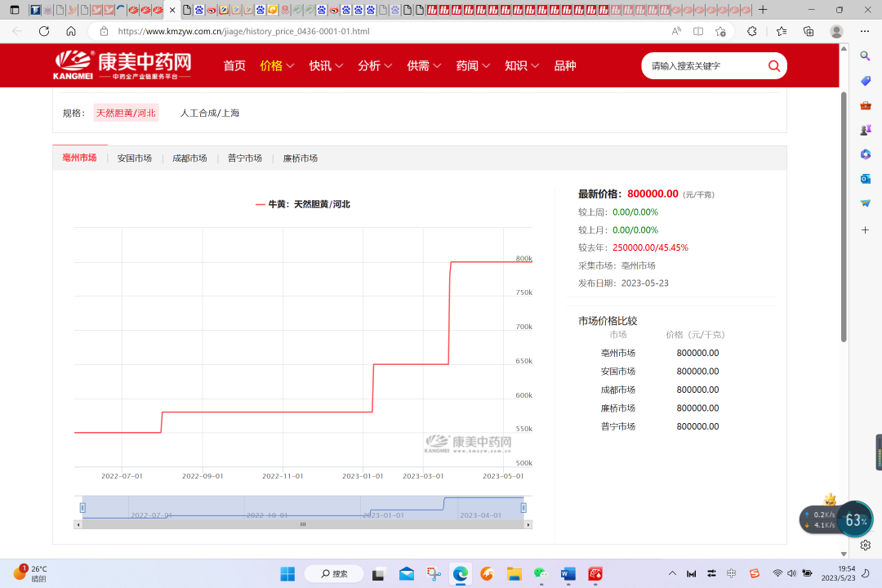The height and width of the screenshot is (588, 882).
Task: Click the chart date range slider
Action: [x=302, y=507]
